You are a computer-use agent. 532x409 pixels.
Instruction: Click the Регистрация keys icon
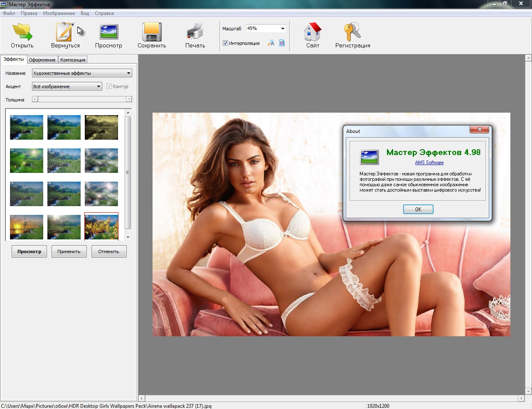352,32
